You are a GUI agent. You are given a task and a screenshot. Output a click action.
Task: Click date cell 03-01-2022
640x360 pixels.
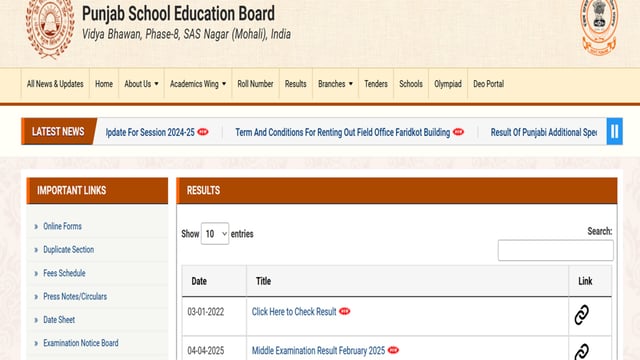206,312
